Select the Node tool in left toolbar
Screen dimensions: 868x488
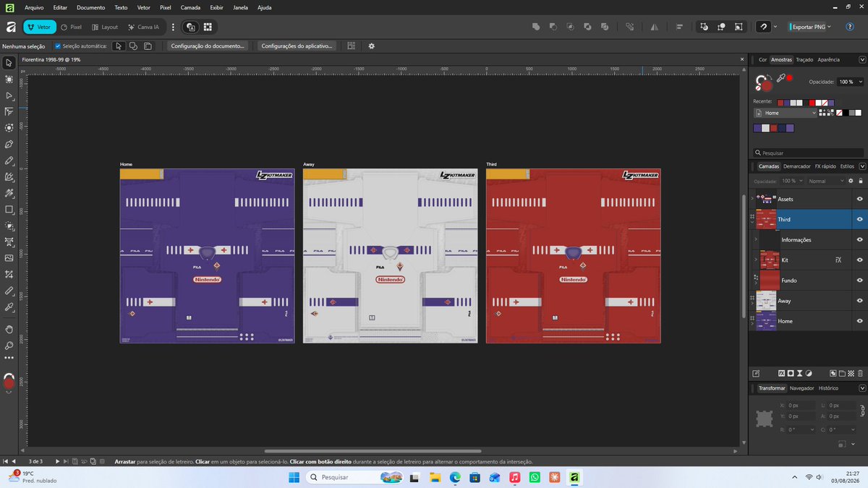click(9, 95)
